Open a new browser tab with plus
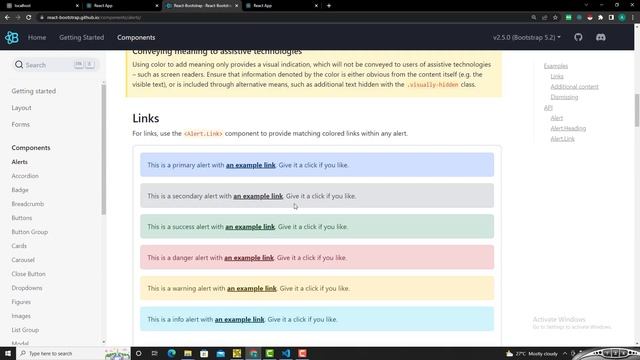 [x=329, y=6]
